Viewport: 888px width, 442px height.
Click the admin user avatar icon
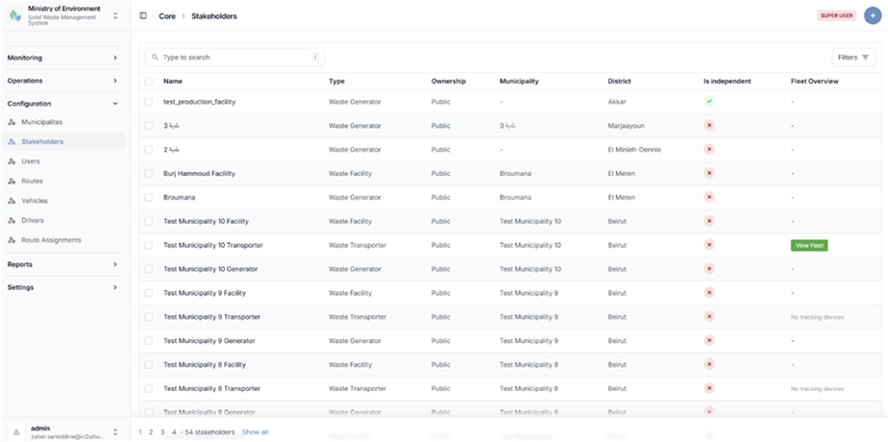(16, 432)
